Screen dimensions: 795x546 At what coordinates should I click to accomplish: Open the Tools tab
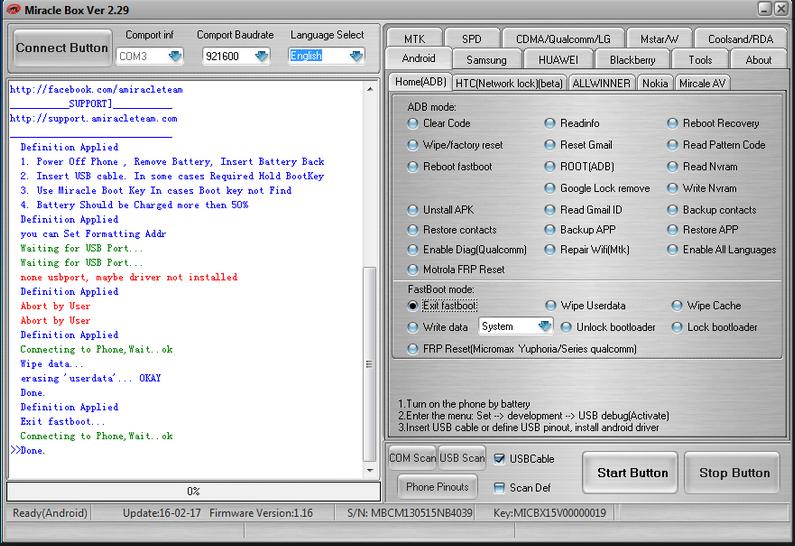(x=700, y=60)
